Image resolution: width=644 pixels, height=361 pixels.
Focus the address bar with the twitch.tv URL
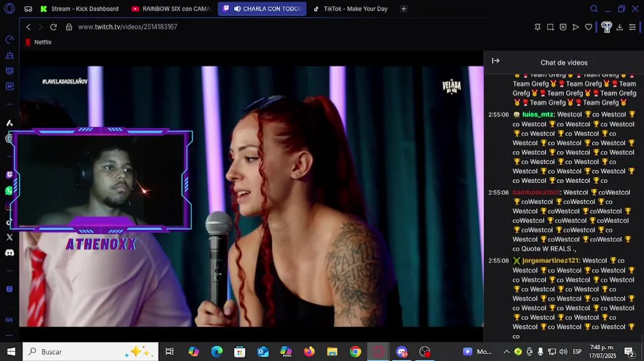(x=127, y=27)
